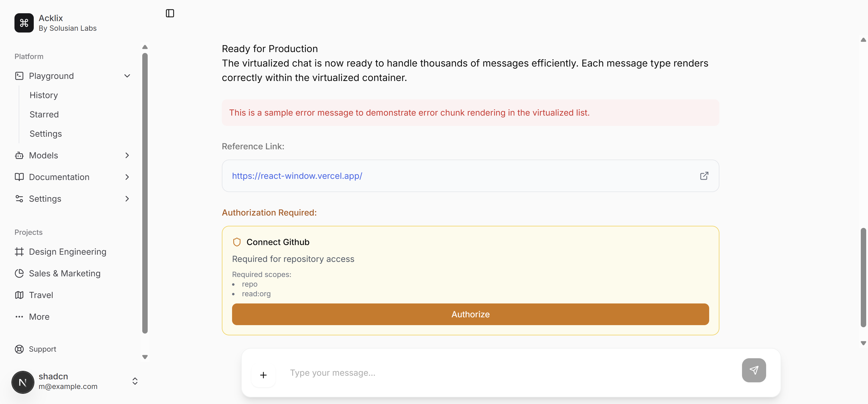This screenshot has width=868, height=404.
Task: Open the external link icon next to URL
Action: coord(704,176)
